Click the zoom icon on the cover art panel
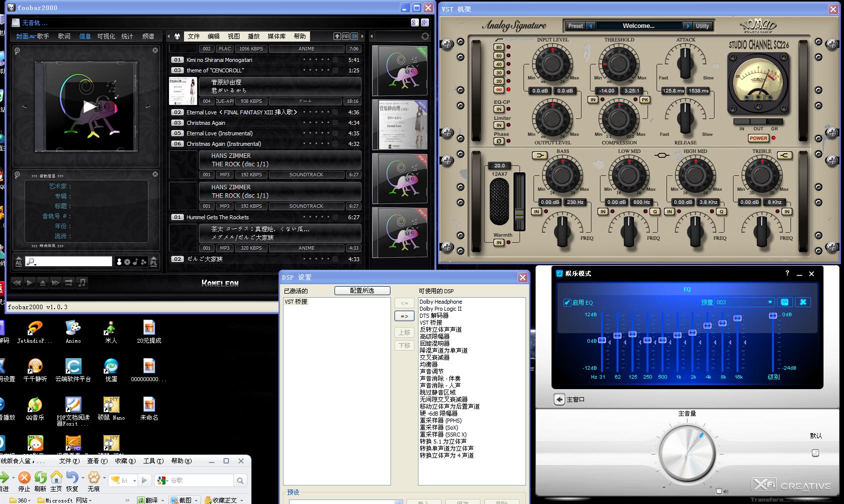 point(17,50)
